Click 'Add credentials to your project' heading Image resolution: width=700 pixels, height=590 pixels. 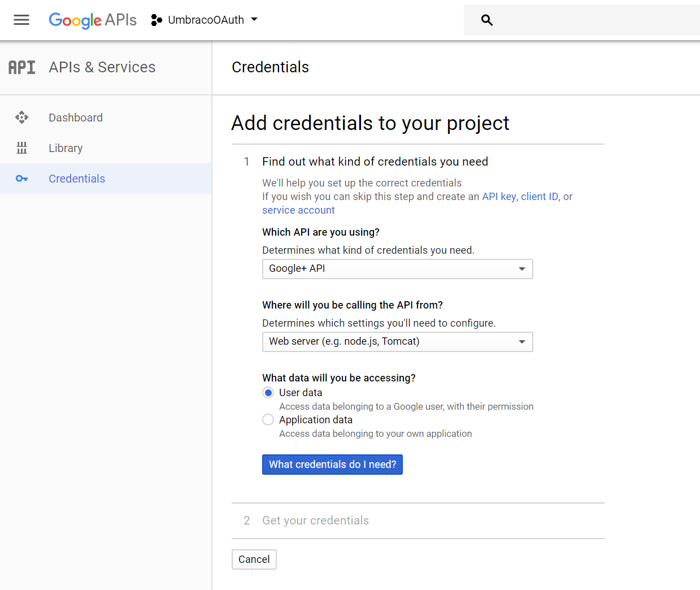point(371,123)
